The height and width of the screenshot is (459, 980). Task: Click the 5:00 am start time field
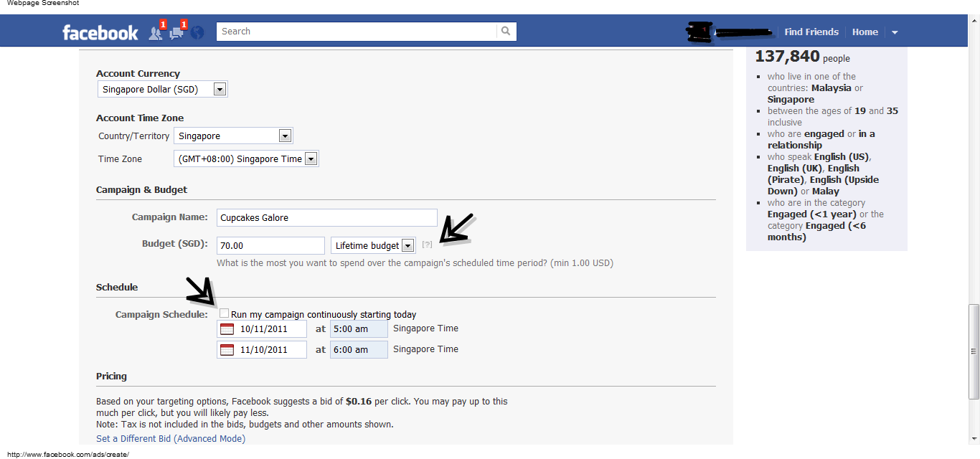click(359, 329)
